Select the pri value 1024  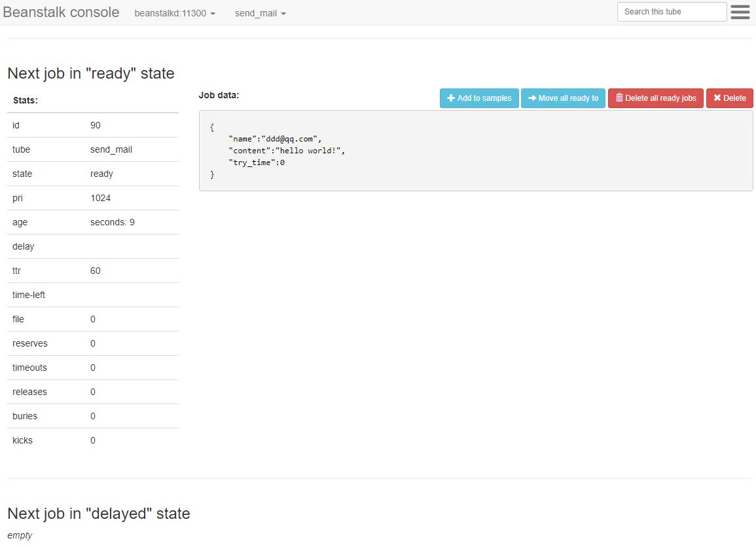coord(100,198)
